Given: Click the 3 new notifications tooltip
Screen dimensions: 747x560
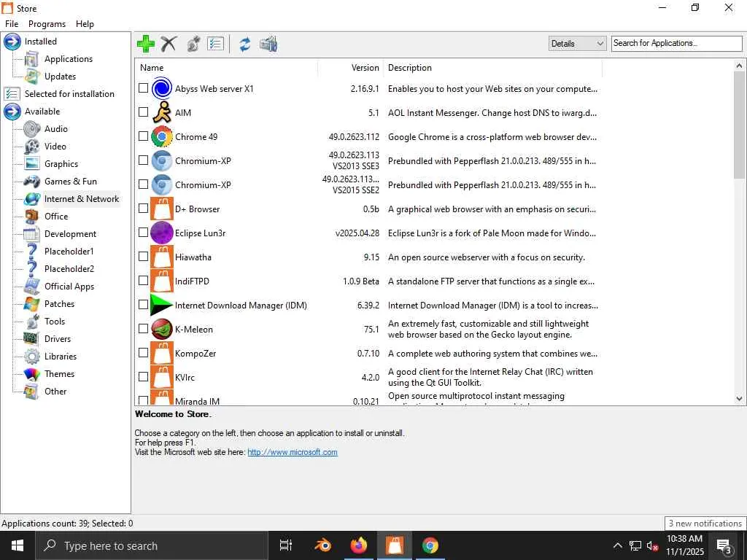Looking at the screenshot, I should (705, 524).
